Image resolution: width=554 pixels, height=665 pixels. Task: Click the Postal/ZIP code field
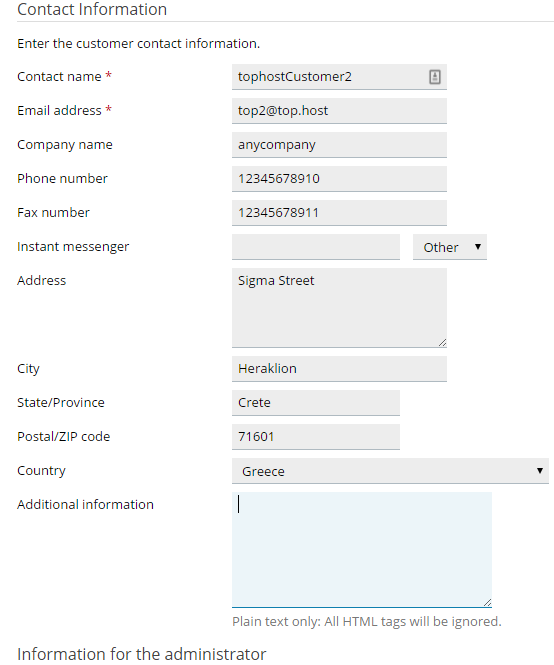click(316, 436)
